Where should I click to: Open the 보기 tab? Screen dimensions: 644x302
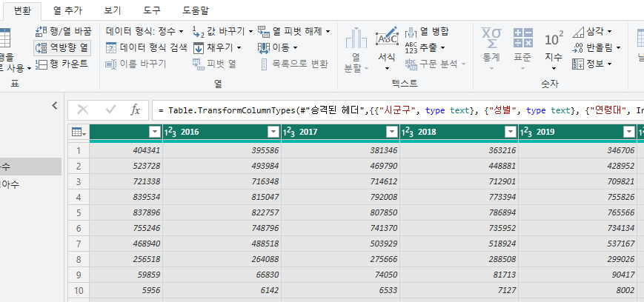[x=113, y=10]
